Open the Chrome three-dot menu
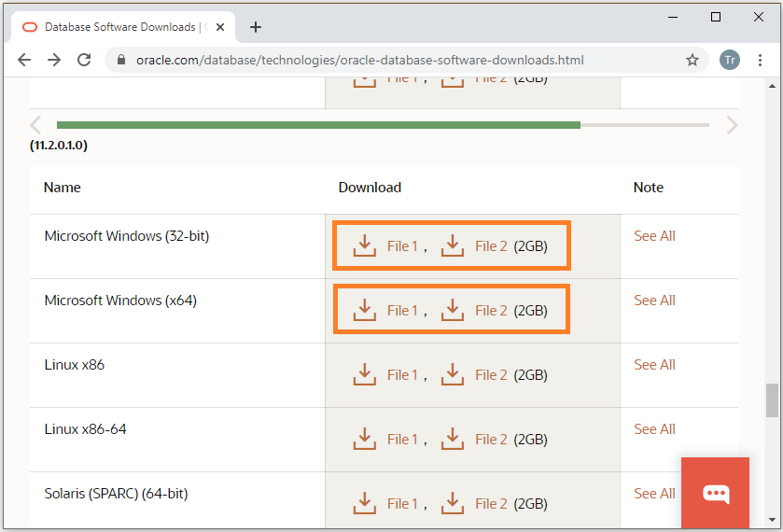Image resolution: width=783 pixels, height=532 pixels. (760, 61)
